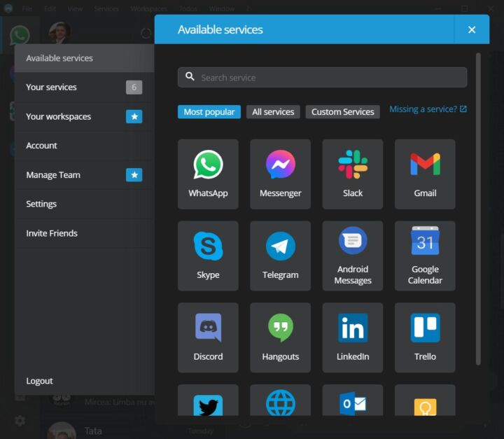
Task: Open the Services menu in menu bar
Action: [106, 8]
